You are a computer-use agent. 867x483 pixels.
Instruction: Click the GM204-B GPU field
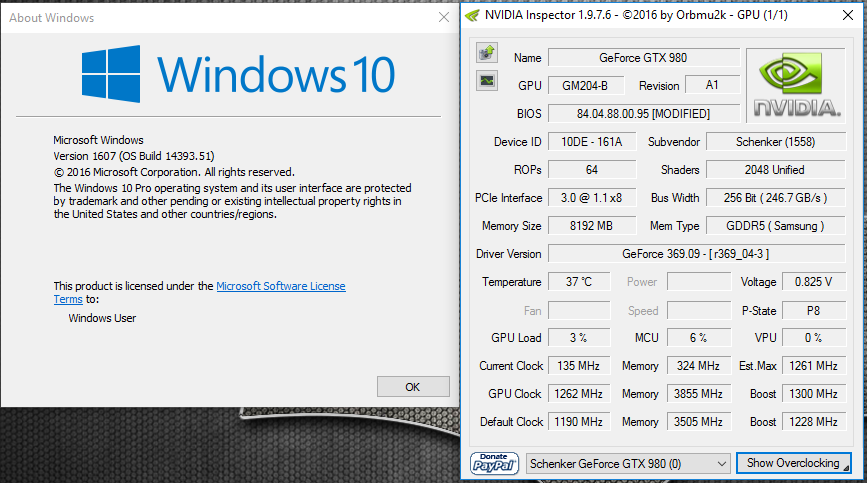[586, 86]
